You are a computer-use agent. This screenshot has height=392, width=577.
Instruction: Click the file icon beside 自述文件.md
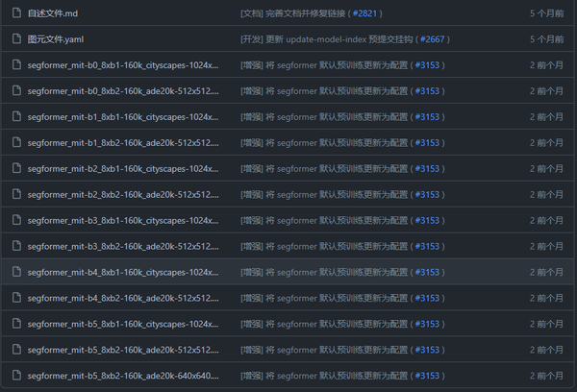15,13
